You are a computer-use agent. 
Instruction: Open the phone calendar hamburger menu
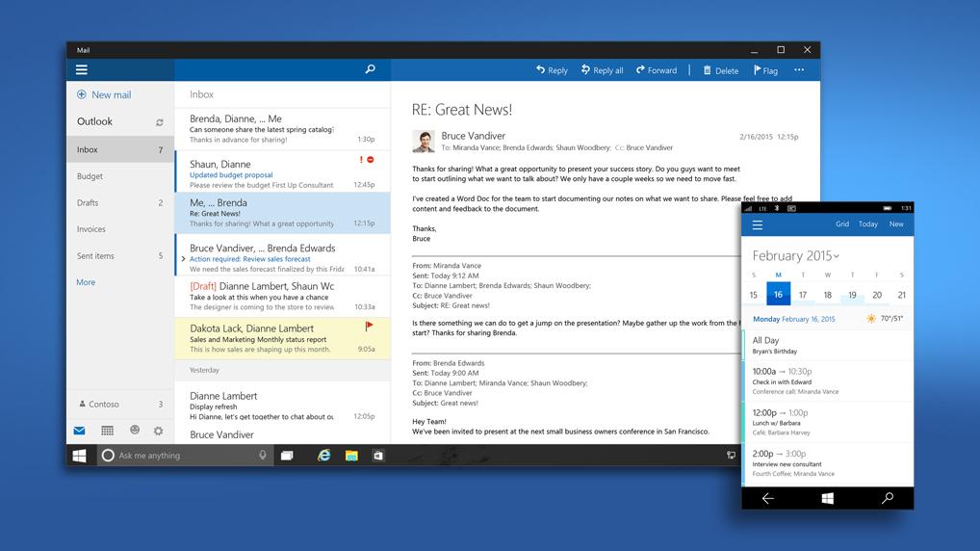pyautogui.click(x=758, y=225)
